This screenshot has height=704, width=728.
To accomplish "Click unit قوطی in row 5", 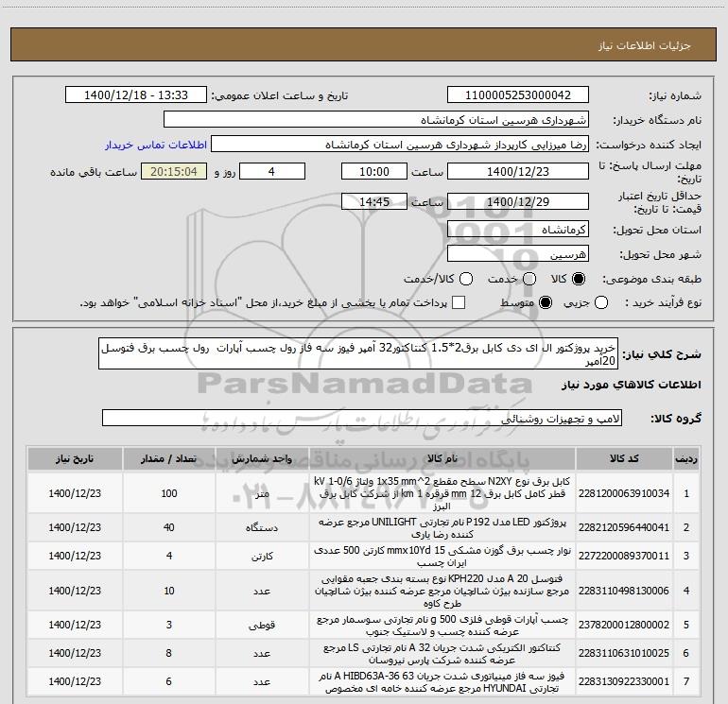I will pos(262,626).
